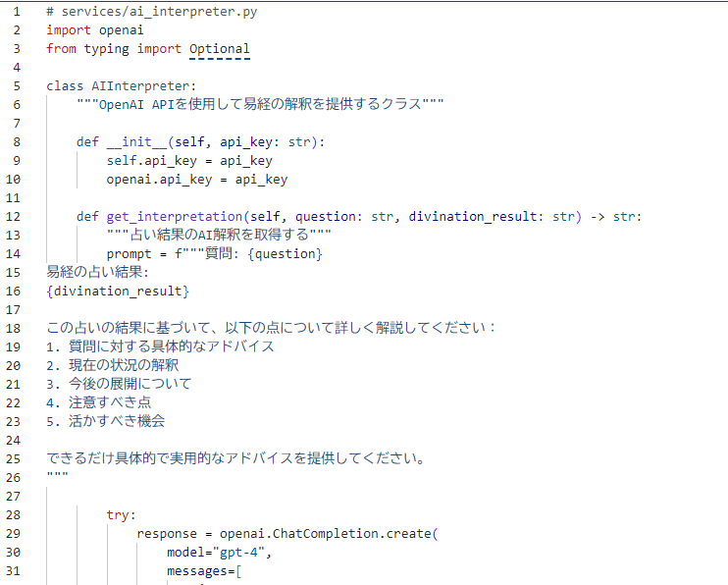The height and width of the screenshot is (585, 728).
Task: Click line number 25 in the gutter
Action: (x=13, y=459)
